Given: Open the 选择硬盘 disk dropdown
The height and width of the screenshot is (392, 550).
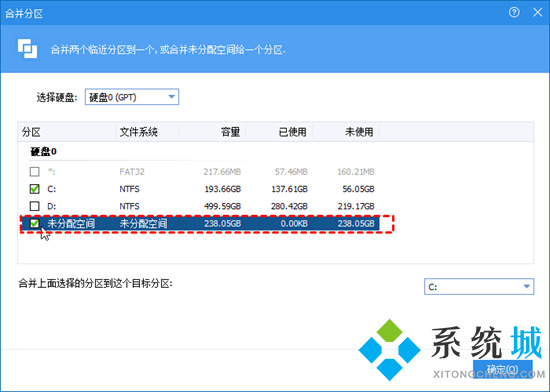Looking at the screenshot, I should pos(132,97).
